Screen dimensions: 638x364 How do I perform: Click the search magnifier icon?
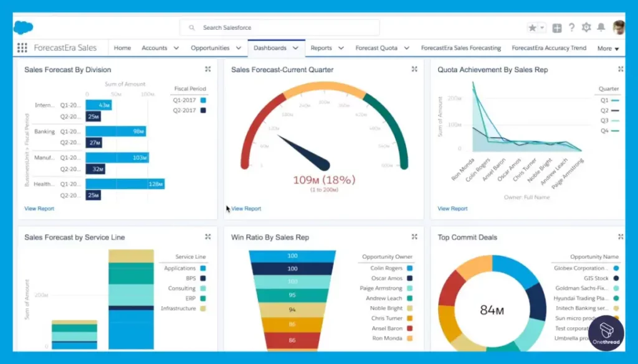pos(192,27)
